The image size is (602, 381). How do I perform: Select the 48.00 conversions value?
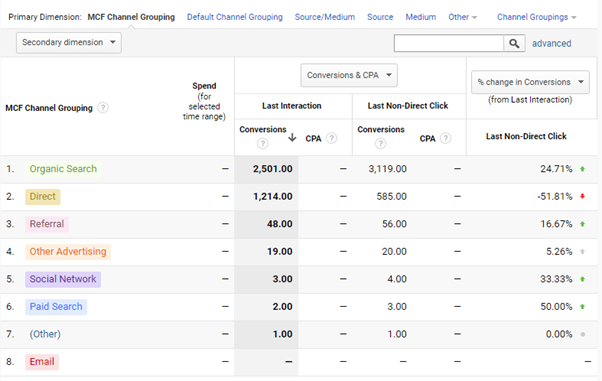pyautogui.click(x=280, y=224)
